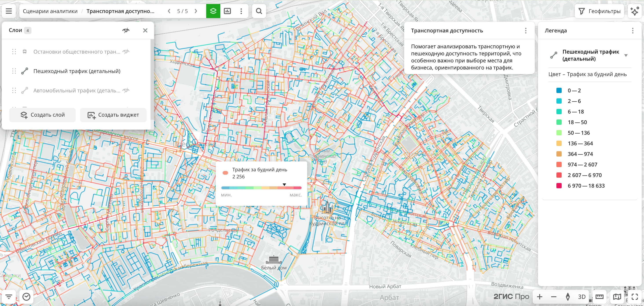This screenshot has height=306, width=644.
Task: Click the 6 970 — 18 633 color swatch
Action: pos(559,186)
